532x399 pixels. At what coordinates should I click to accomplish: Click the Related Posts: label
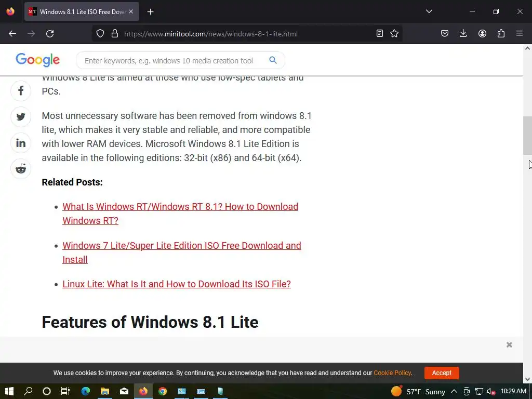click(x=72, y=182)
